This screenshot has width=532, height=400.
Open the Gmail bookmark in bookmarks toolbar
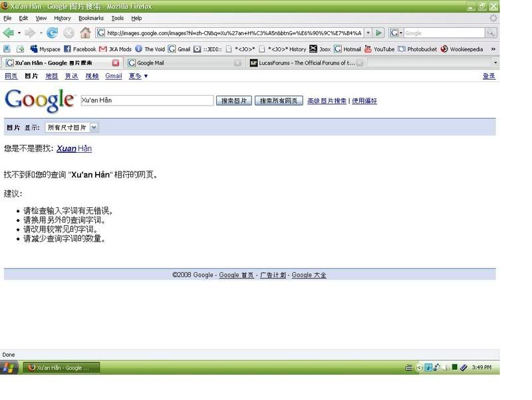tap(180, 49)
